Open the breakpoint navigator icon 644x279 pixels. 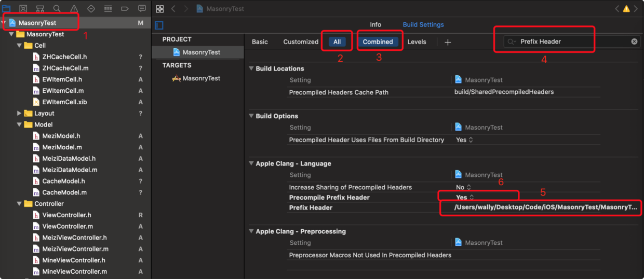[125, 9]
